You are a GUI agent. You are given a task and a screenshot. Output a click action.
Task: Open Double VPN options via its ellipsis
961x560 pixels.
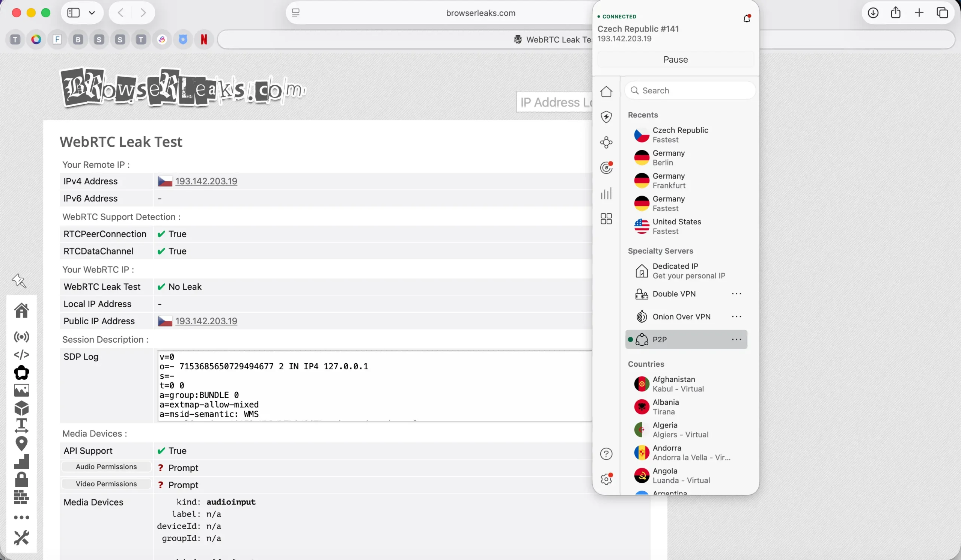[x=737, y=294]
